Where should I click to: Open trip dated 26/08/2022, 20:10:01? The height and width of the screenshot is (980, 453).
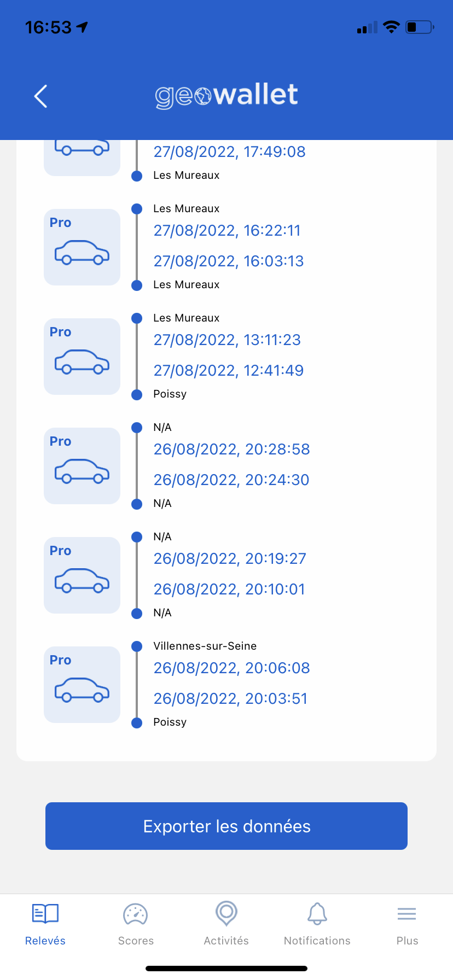[x=229, y=589]
